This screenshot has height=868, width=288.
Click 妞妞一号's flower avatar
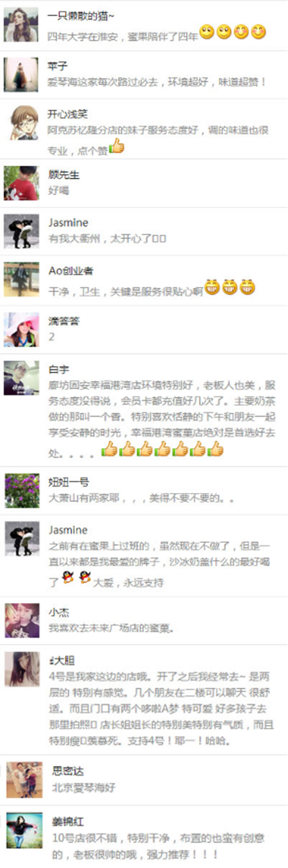click(x=21, y=490)
